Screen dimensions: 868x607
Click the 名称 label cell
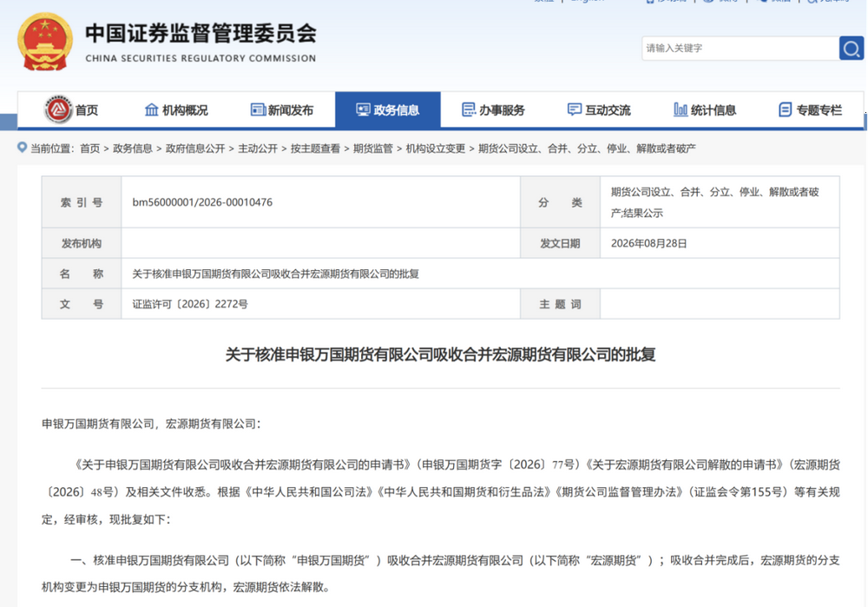[x=82, y=274]
